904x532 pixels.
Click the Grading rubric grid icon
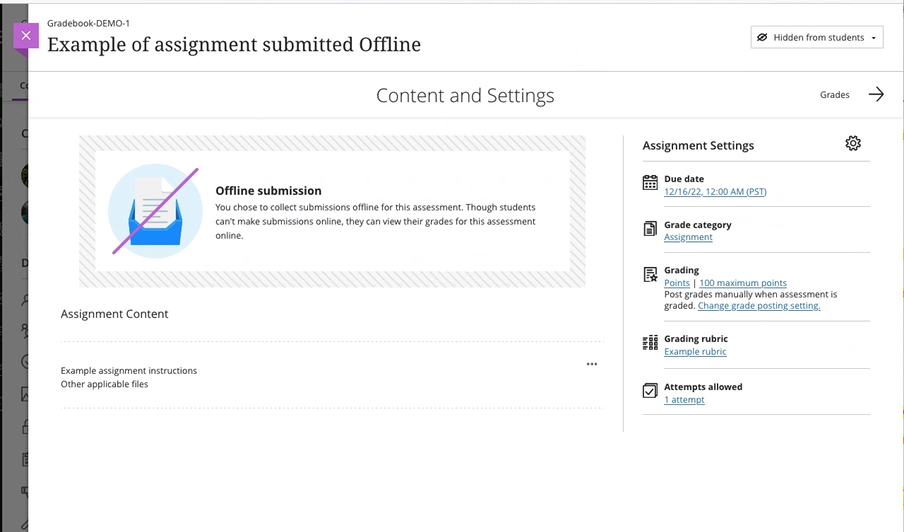pos(650,343)
